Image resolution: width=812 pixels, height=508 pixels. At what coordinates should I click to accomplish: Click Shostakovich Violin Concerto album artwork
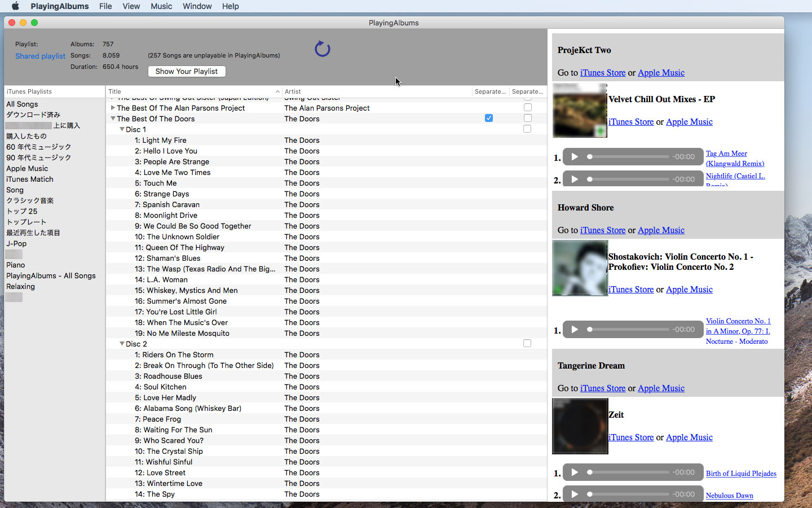coord(580,268)
